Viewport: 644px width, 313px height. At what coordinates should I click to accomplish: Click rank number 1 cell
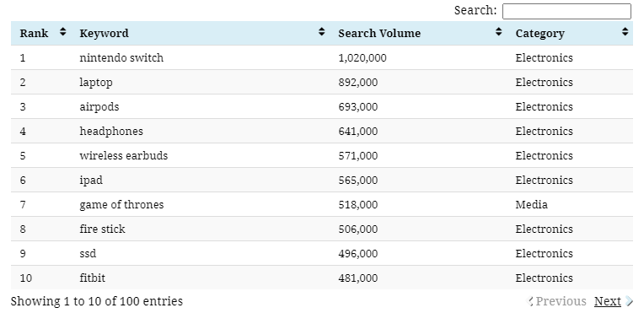pyautogui.click(x=23, y=57)
